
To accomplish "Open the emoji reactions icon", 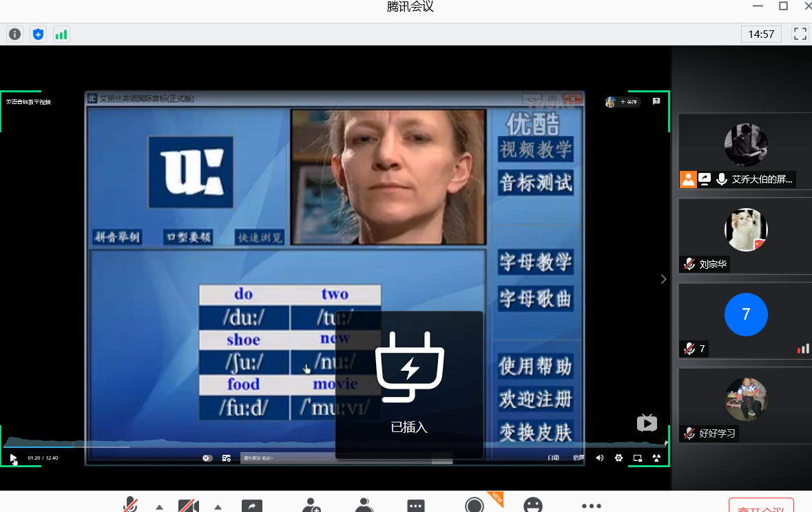I will [532, 506].
